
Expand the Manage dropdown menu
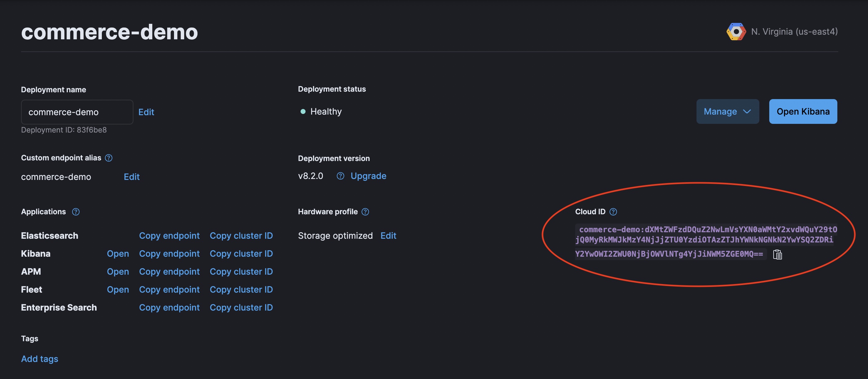pos(727,111)
